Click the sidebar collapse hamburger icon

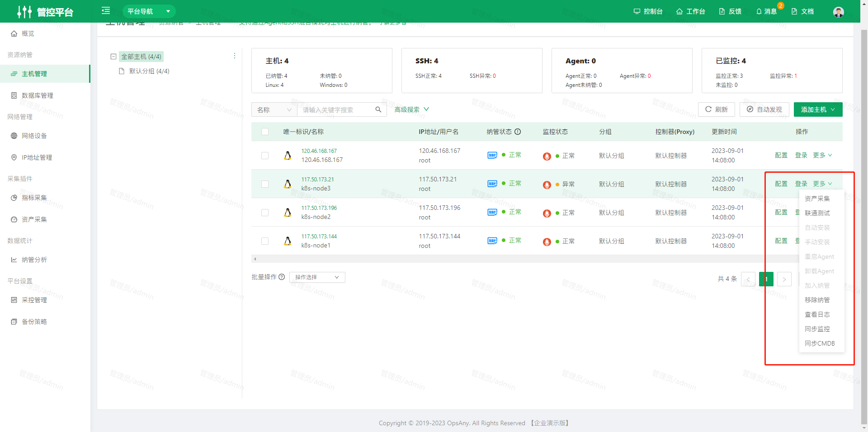tap(106, 10)
